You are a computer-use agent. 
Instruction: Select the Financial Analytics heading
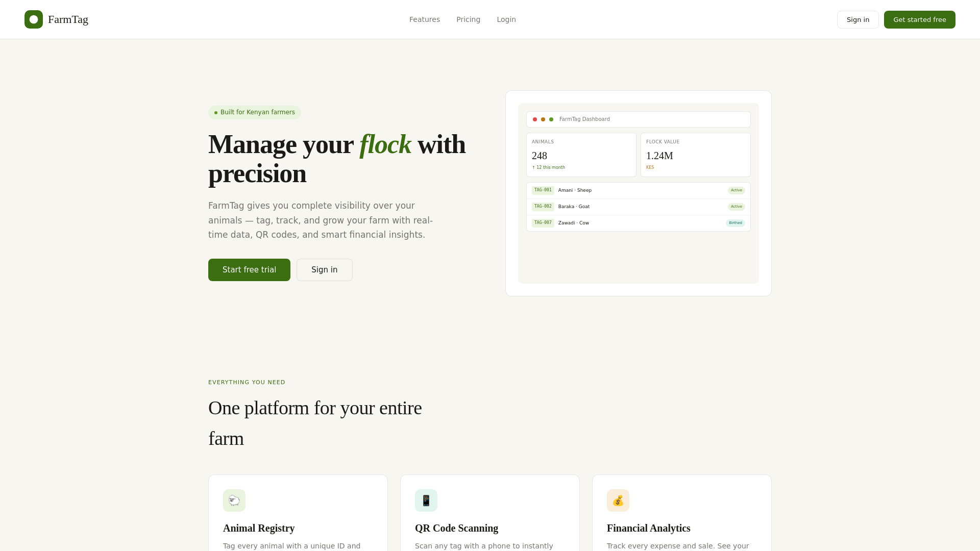point(648,528)
